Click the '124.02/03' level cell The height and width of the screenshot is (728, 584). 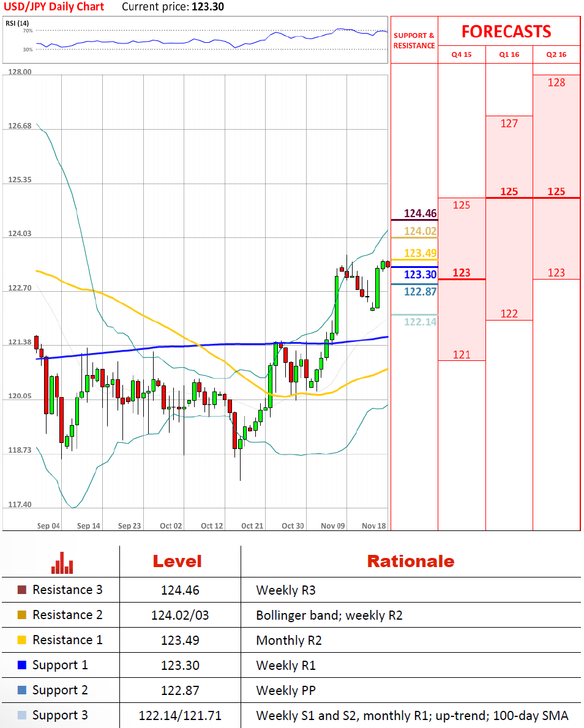coord(180,615)
